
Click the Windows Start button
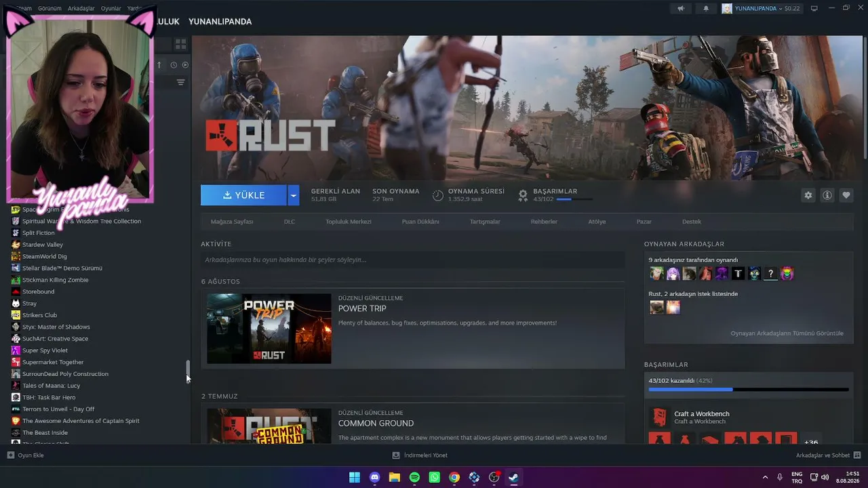(355, 477)
